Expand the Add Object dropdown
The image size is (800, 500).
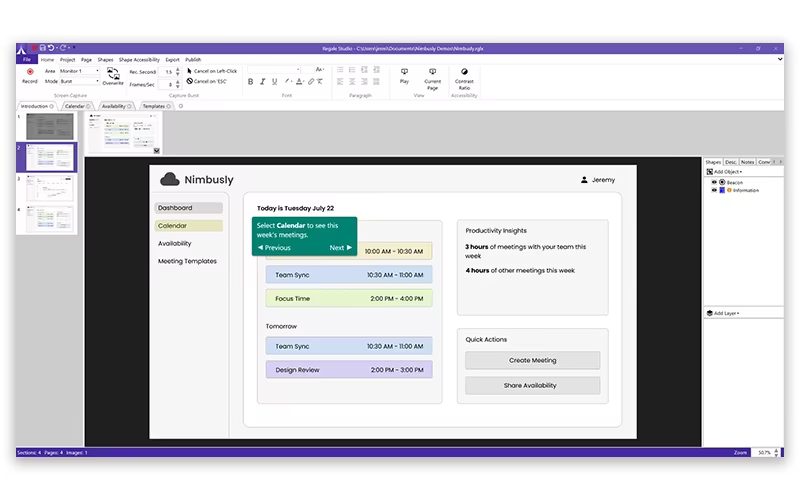(x=724, y=172)
